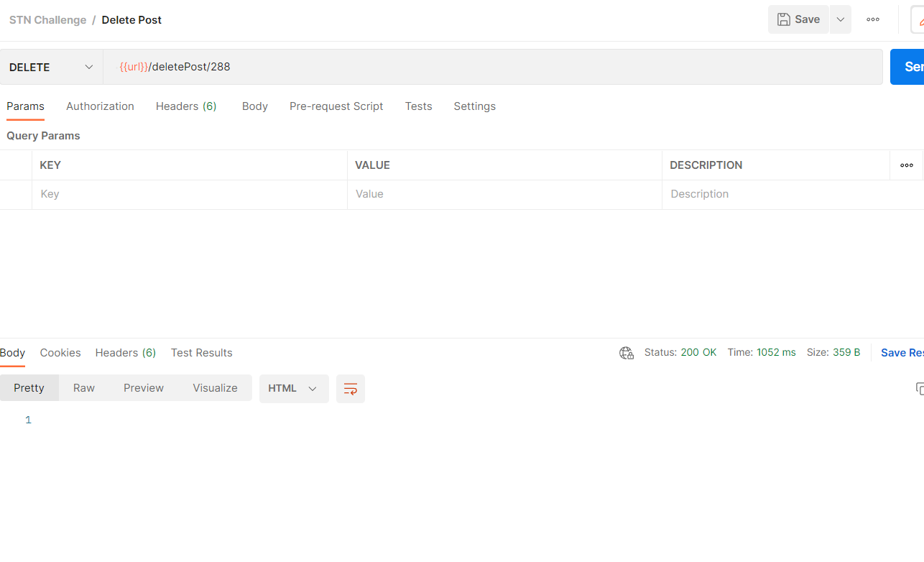
Task: Click the blue Send button
Action: (x=907, y=67)
